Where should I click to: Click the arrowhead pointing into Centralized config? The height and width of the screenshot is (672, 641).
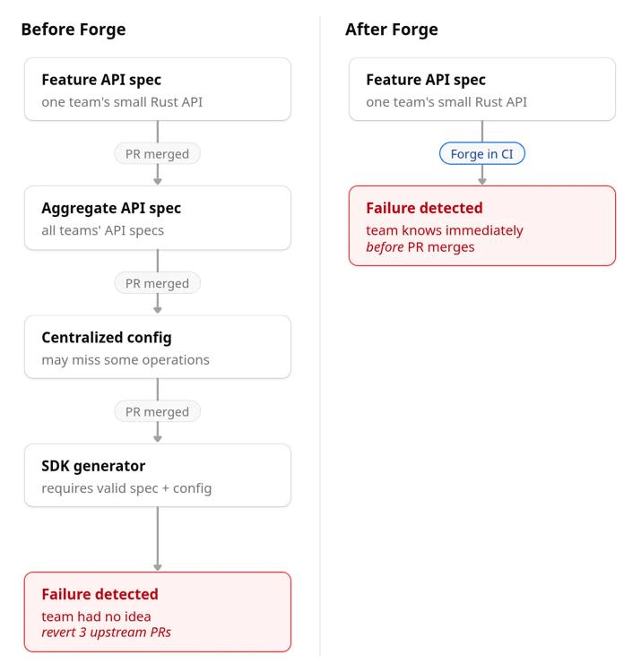point(158,310)
